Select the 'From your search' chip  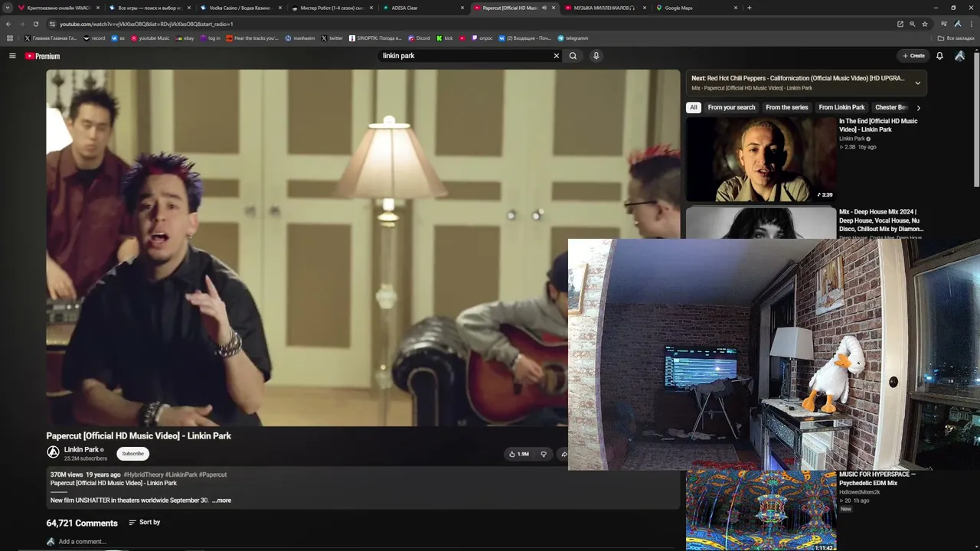[731, 108]
